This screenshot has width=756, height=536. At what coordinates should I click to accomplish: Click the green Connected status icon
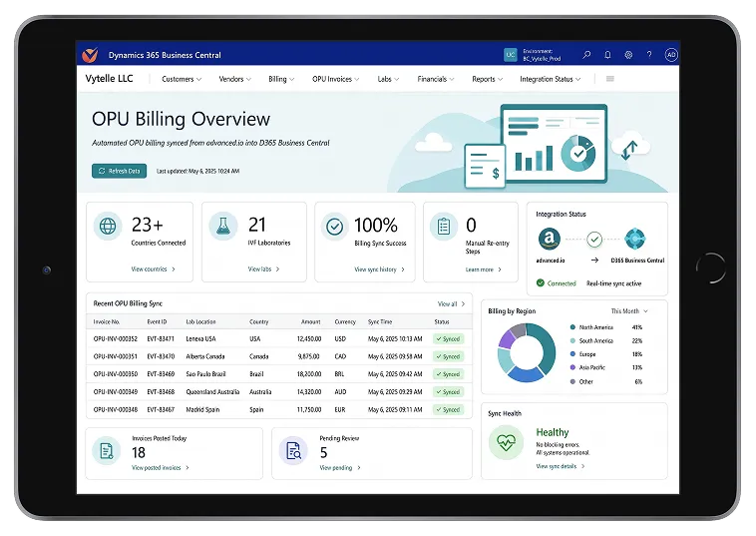click(x=541, y=282)
